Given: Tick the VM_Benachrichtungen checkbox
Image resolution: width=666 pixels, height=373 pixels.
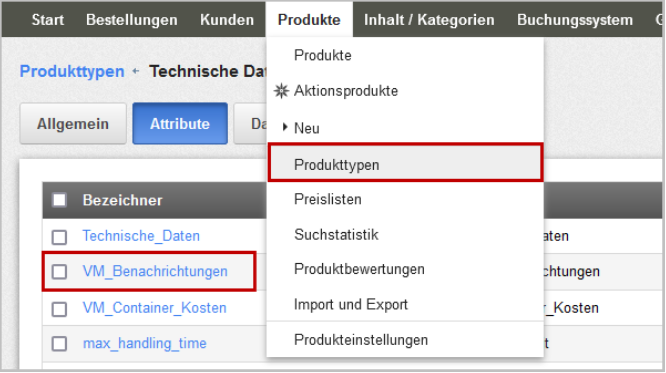Looking at the screenshot, I should (x=59, y=272).
